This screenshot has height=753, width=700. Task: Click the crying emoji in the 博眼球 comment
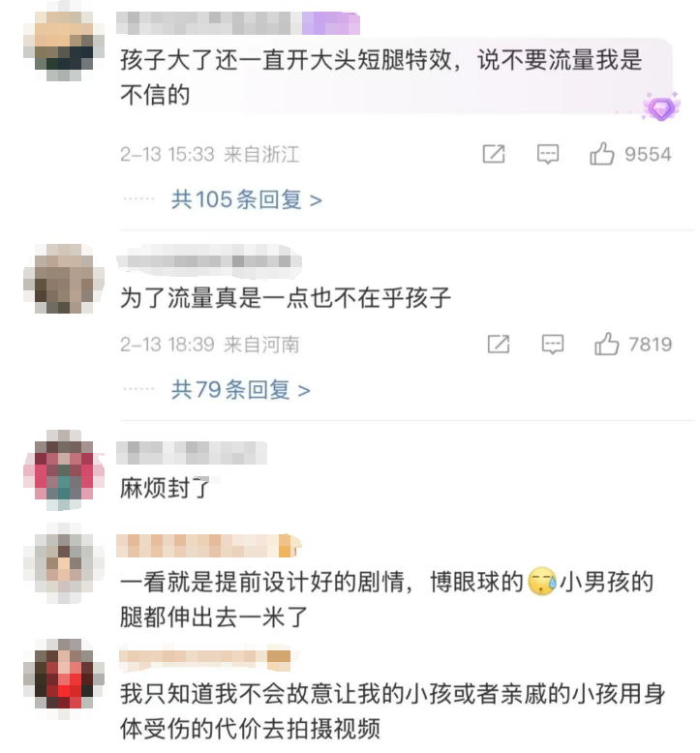coord(542,582)
